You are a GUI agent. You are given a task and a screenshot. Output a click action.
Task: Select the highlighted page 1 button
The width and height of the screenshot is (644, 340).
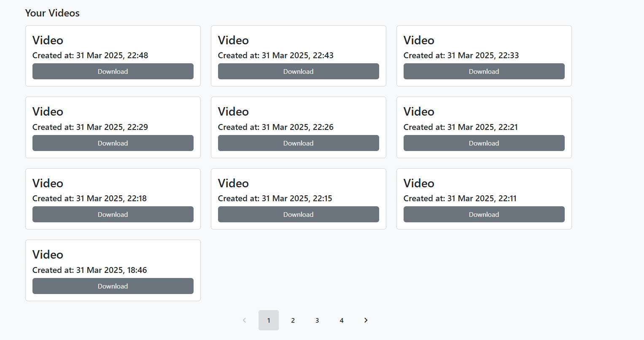pyautogui.click(x=269, y=320)
